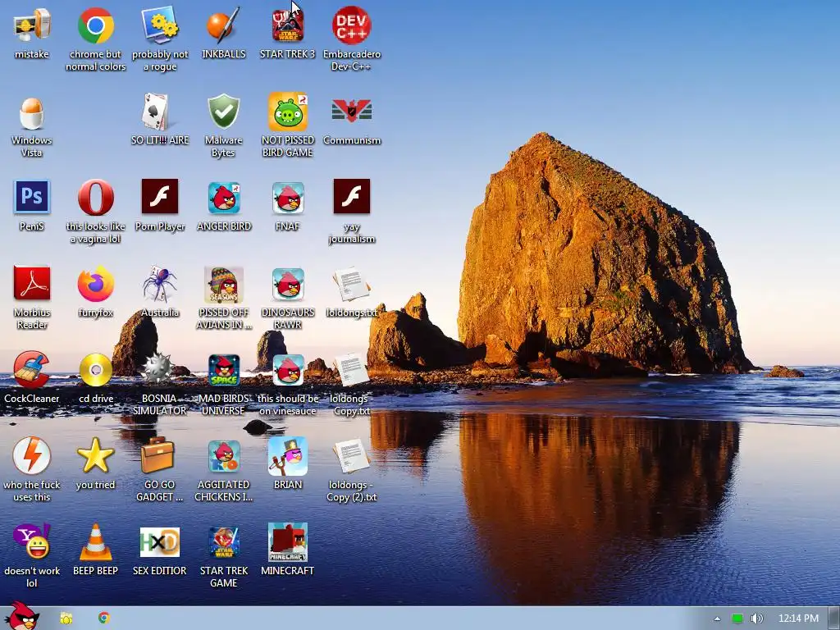
Task: Open the SEX EDITIOR HxD icon
Action: tap(160, 542)
